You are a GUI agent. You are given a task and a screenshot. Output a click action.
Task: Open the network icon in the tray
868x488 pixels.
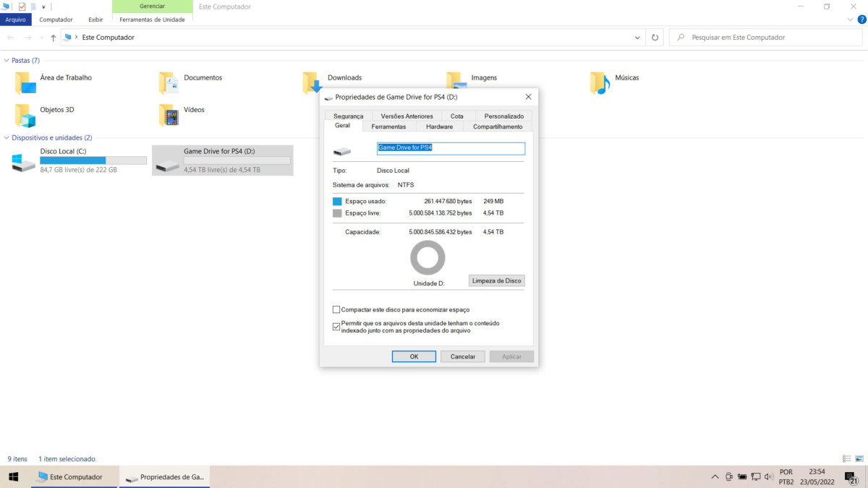pyautogui.click(x=755, y=477)
